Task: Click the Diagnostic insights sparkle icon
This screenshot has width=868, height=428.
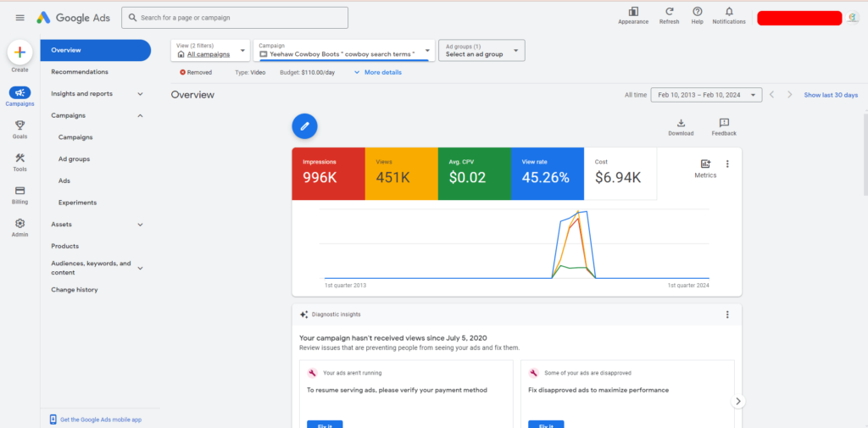Action: point(303,314)
